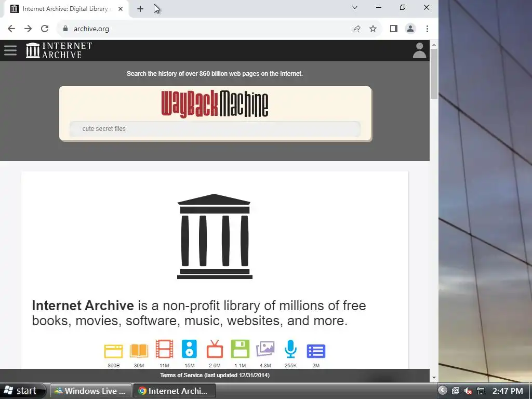Switch to Internet Archive Chrome taskbar item
The height and width of the screenshot is (399, 532).
click(x=175, y=391)
